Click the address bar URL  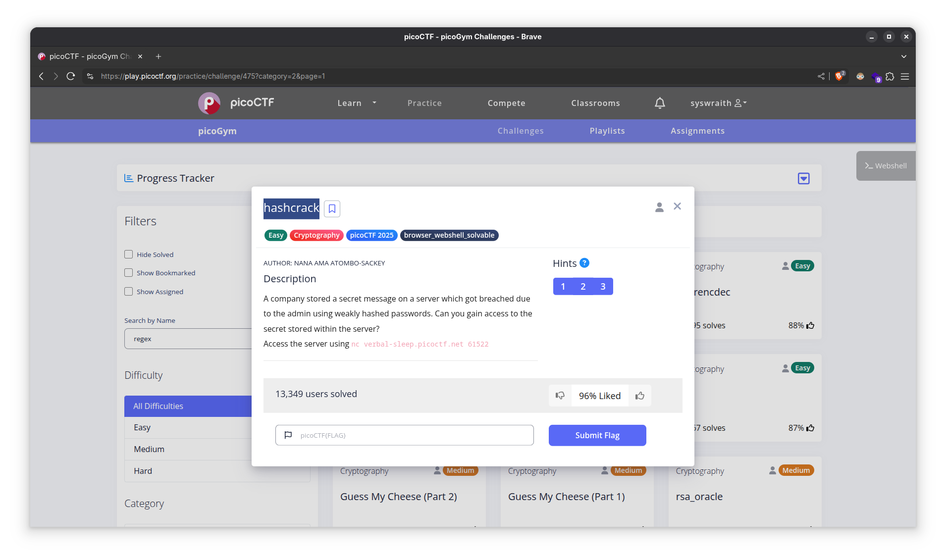pyautogui.click(x=213, y=76)
